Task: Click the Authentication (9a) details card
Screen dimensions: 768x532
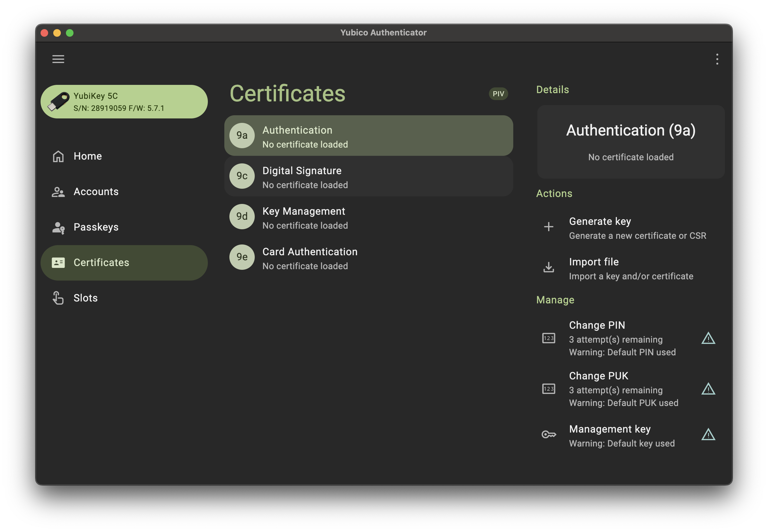Action: (630, 142)
